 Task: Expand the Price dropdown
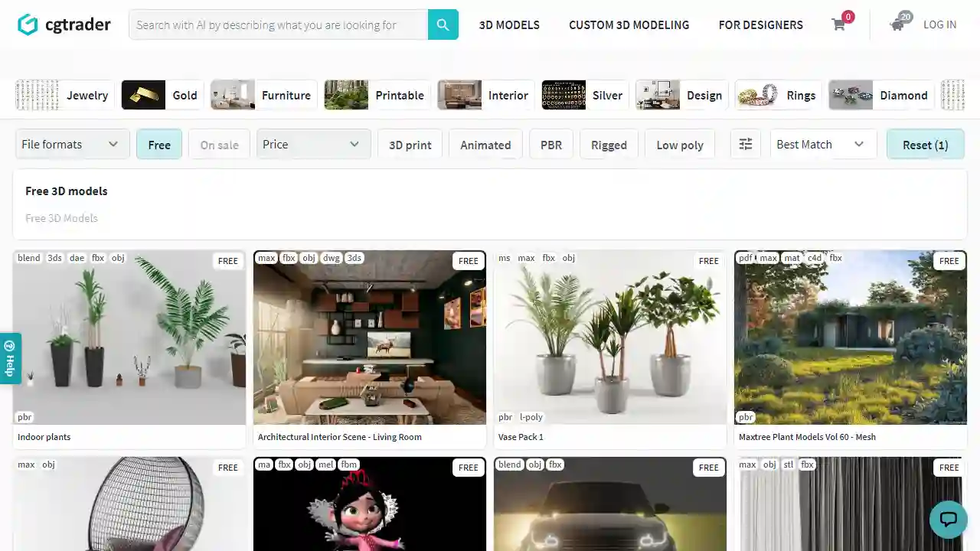click(x=312, y=144)
